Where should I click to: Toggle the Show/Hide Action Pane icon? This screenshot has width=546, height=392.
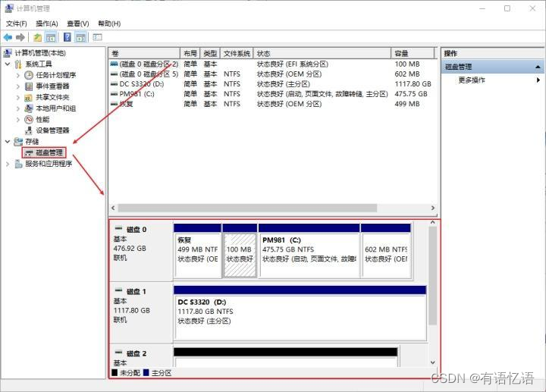tap(81, 37)
